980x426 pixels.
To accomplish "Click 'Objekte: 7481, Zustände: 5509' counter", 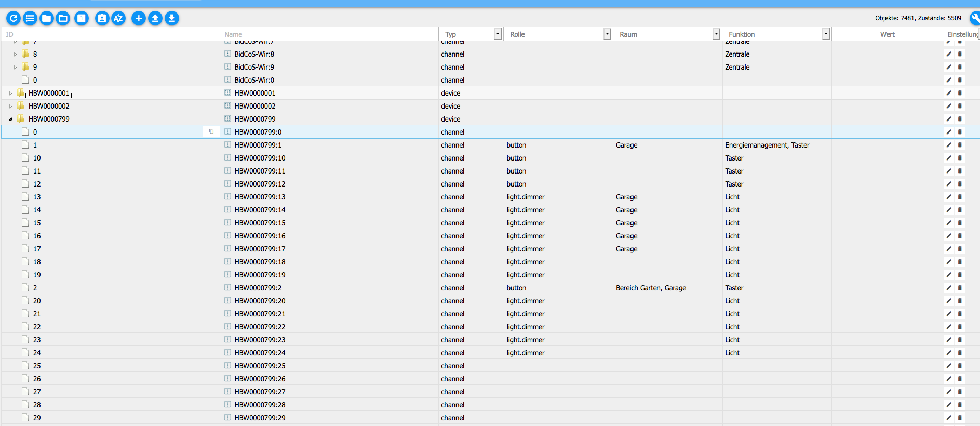I will coord(918,18).
